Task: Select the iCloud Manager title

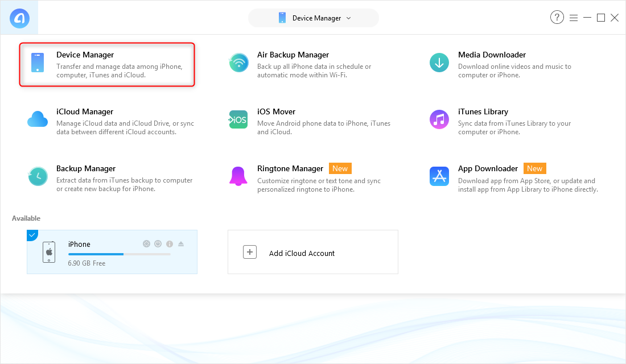Action: pyautogui.click(x=85, y=111)
